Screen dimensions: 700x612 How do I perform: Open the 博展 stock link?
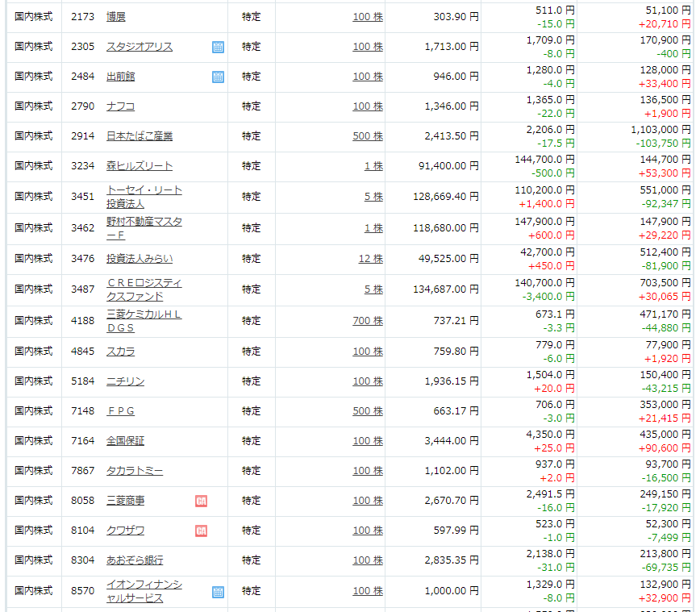click(x=116, y=17)
